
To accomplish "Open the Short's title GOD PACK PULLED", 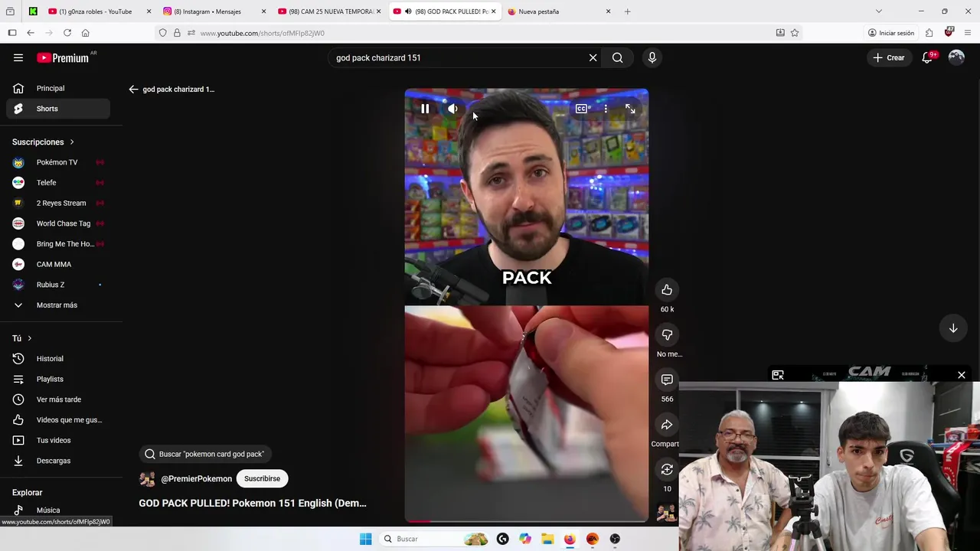I will tap(253, 503).
